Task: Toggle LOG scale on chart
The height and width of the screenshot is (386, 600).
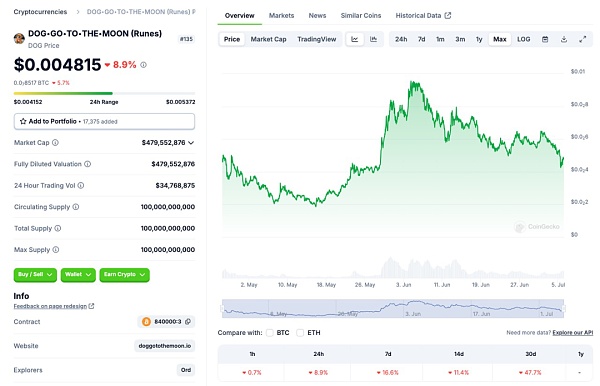Action: point(523,39)
